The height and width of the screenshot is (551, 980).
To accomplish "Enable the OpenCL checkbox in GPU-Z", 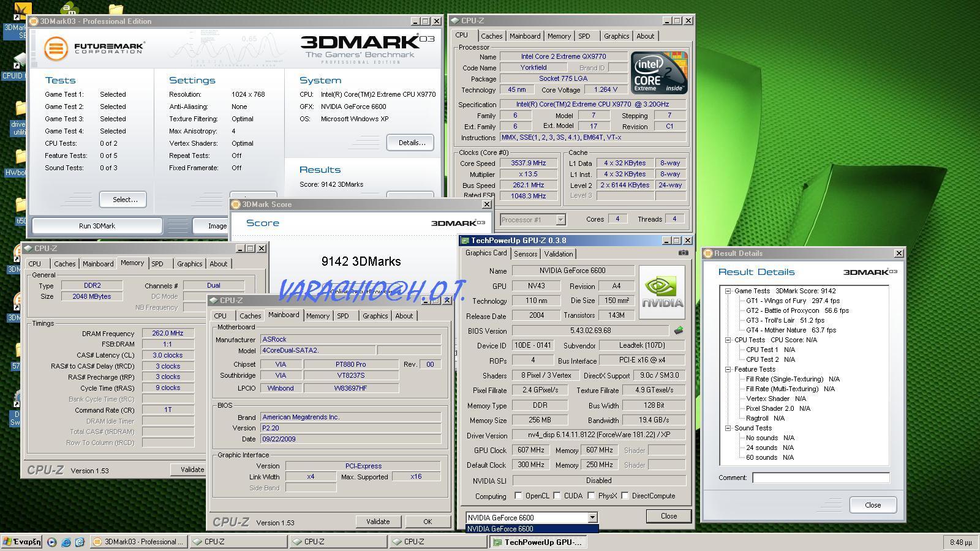I will tap(518, 496).
